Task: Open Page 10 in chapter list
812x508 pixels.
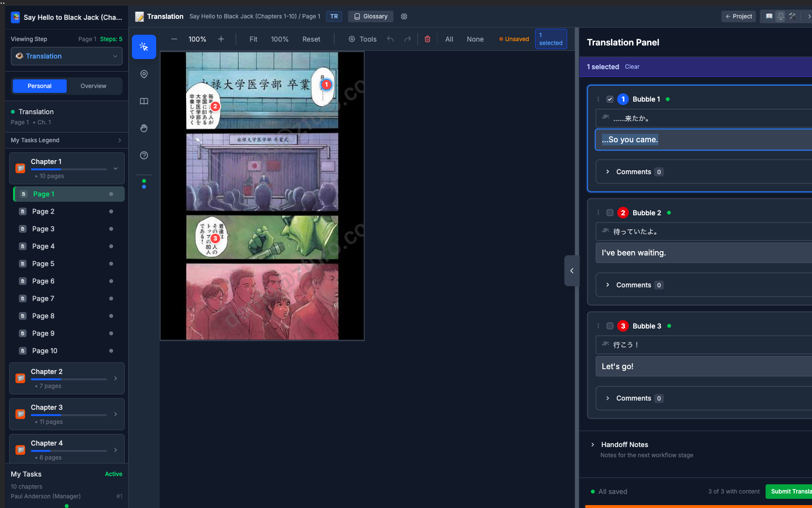Action: point(69,351)
